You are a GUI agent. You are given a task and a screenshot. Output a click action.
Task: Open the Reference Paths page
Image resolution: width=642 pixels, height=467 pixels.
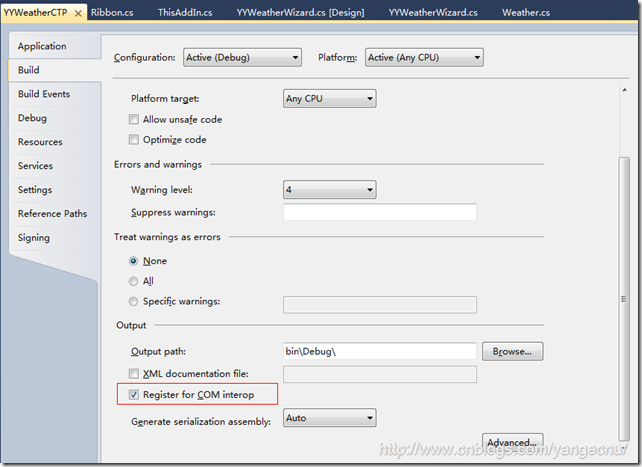pos(54,214)
